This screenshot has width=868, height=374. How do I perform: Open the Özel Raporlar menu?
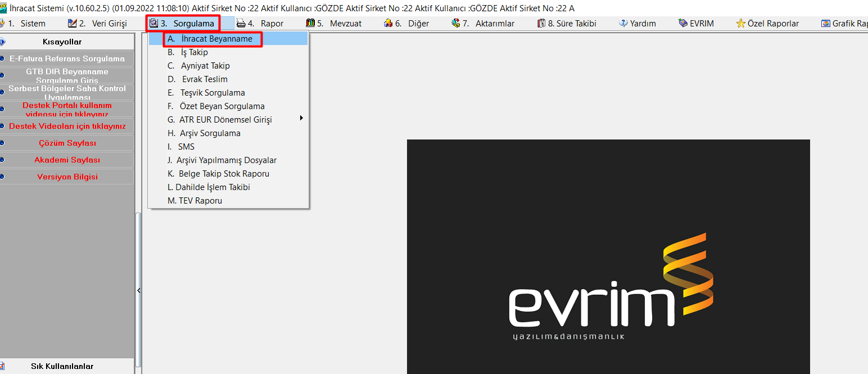pyautogui.click(x=767, y=24)
